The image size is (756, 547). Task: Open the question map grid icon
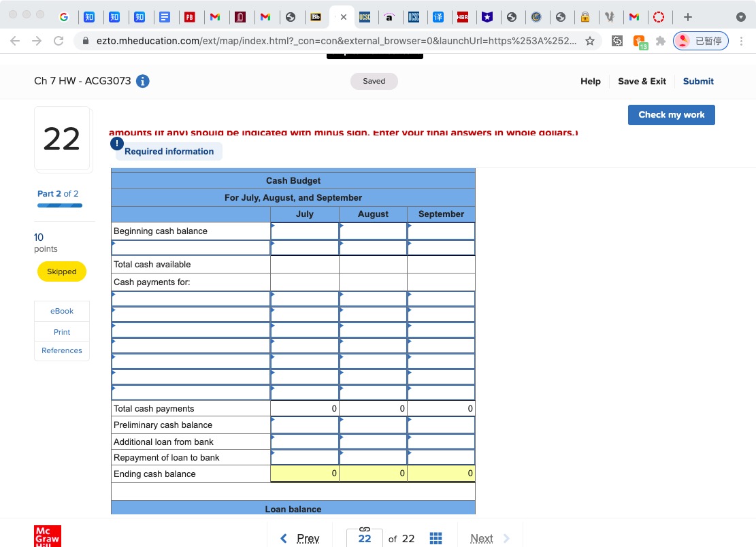point(435,537)
